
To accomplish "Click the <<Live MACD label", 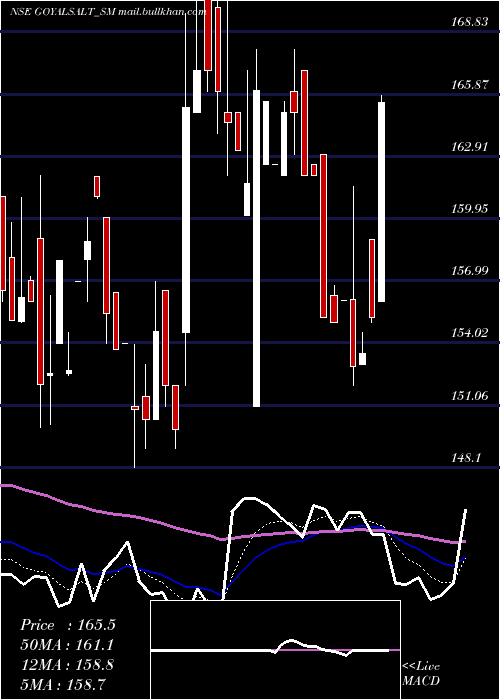I will 421,674.
